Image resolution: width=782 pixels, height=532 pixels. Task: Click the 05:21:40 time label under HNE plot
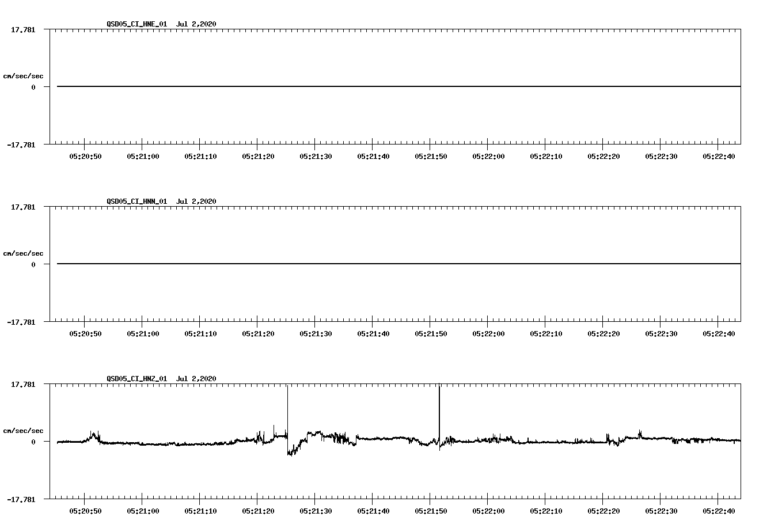coord(373,157)
